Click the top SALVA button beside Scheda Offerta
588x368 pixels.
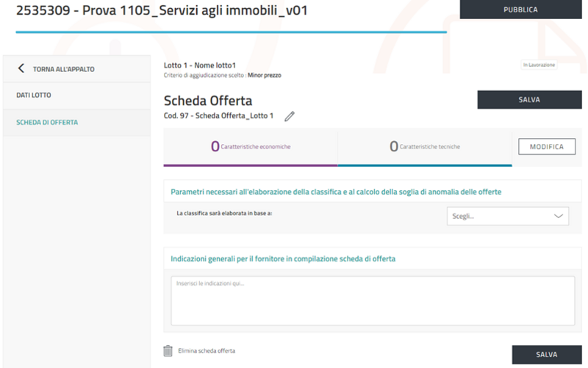[x=529, y=100]
